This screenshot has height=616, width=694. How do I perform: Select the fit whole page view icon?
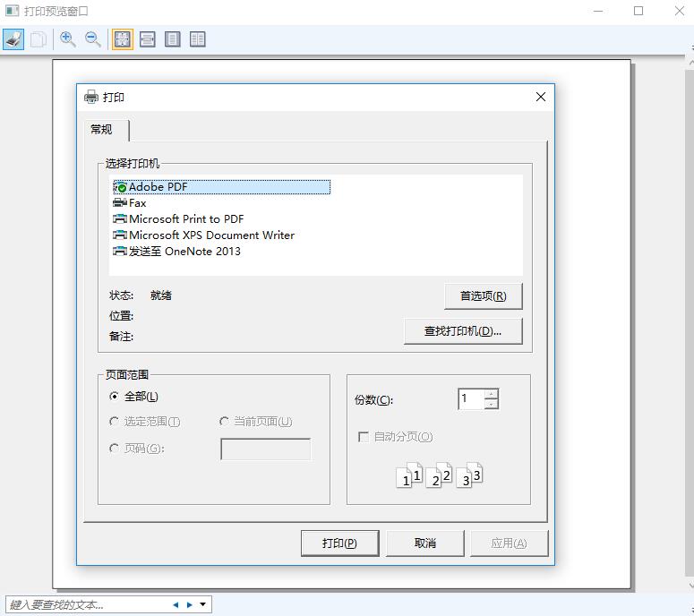click(x=122, y=39)
